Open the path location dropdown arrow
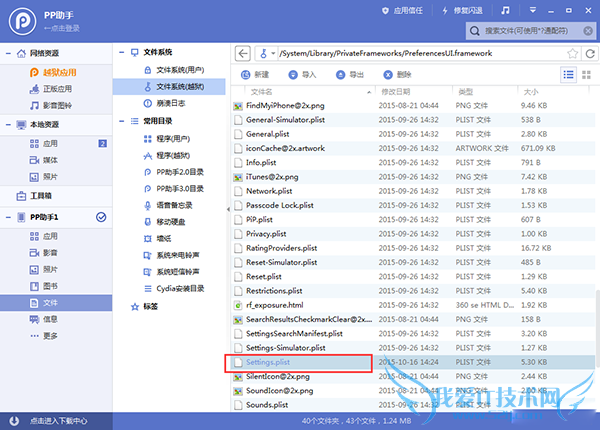Viewport: 600px width, 430px height. tap(273, 53)
